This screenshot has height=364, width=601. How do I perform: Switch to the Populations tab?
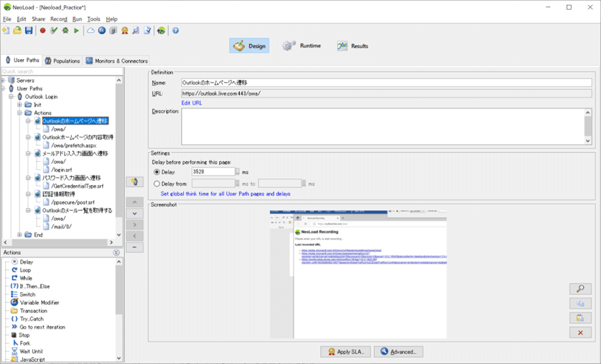pyautogui.click(x=62, y=60)
